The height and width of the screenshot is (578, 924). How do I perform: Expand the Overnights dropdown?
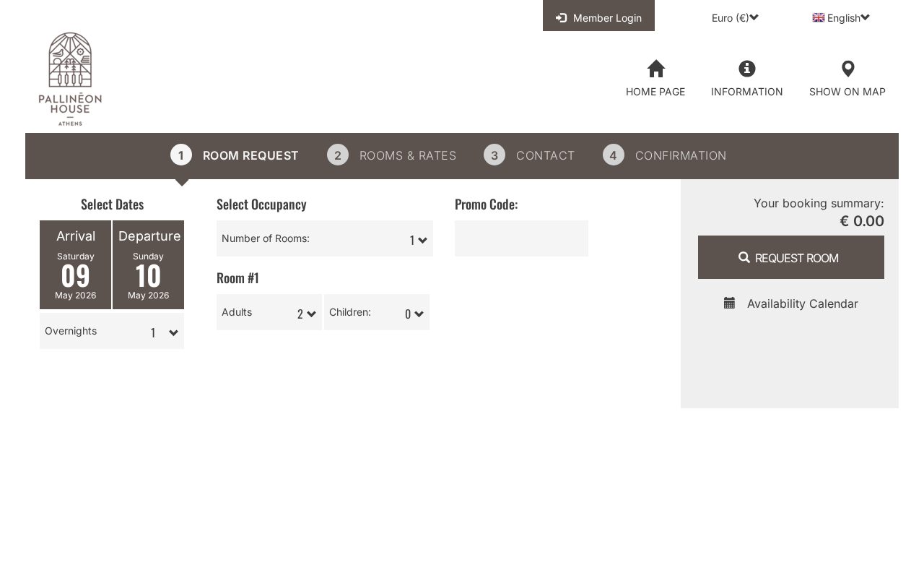pyautogui.click(x=112, y=331)
